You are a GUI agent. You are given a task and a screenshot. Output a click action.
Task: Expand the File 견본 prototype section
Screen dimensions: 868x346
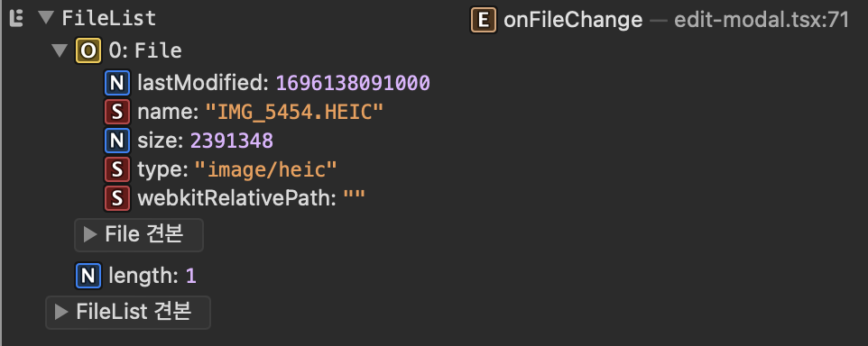click(139, 235)
